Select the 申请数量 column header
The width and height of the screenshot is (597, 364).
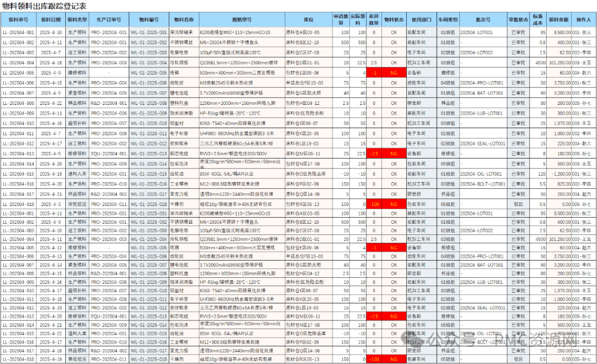click(341, 20)
